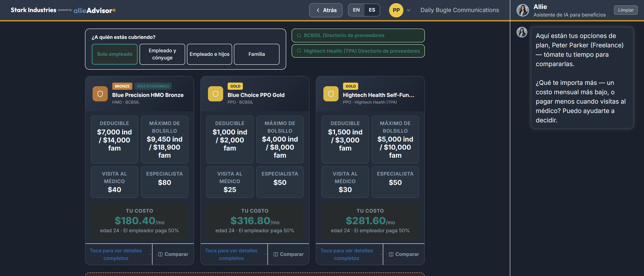Click the $80 specialist cost

[x=165, y=182]
